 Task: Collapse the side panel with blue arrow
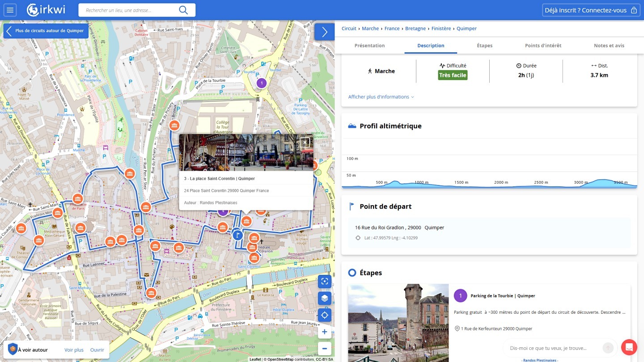(x=324, y=31)
